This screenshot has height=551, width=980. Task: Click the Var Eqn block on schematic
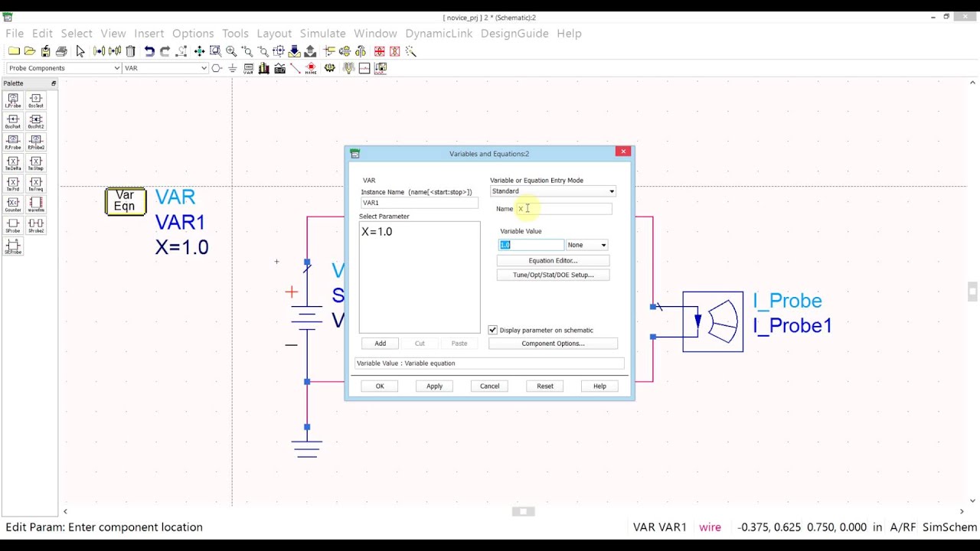click(125, 201)
